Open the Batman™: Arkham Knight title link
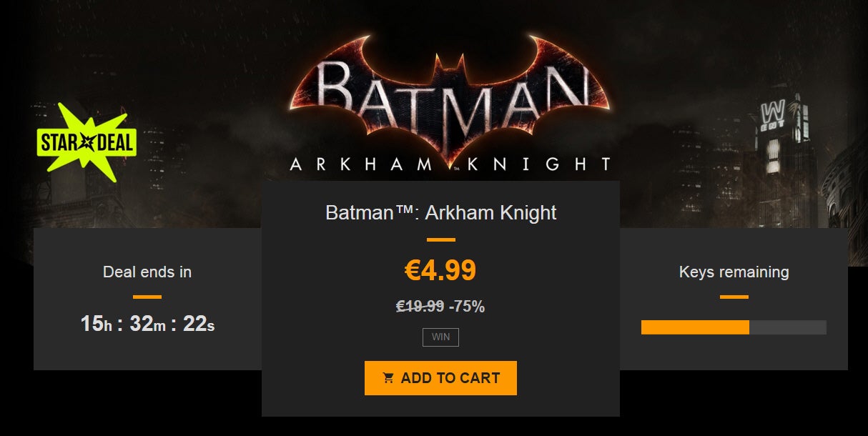This screenshot has height=436, width=868. coord(440,212)
